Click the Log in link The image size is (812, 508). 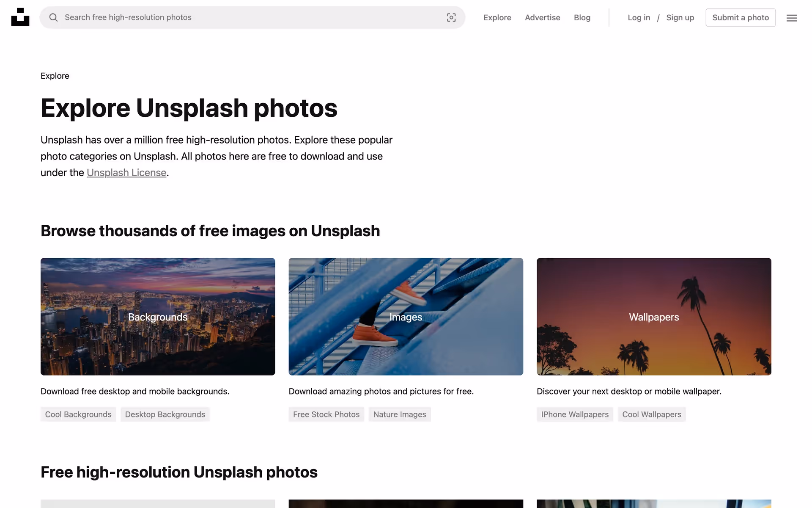639,17
